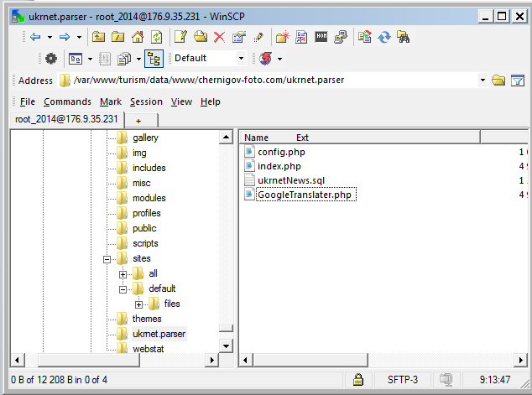
Task: Delete selected file with red X
Action: tap(220, 37)
